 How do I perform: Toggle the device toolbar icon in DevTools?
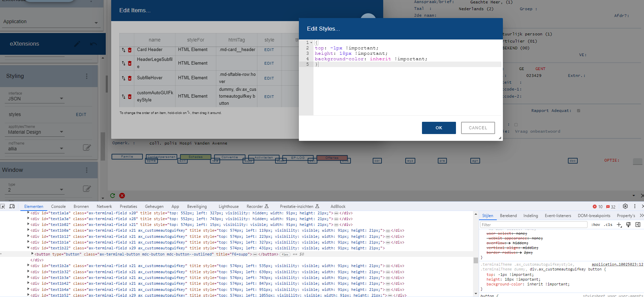point(12,206)
